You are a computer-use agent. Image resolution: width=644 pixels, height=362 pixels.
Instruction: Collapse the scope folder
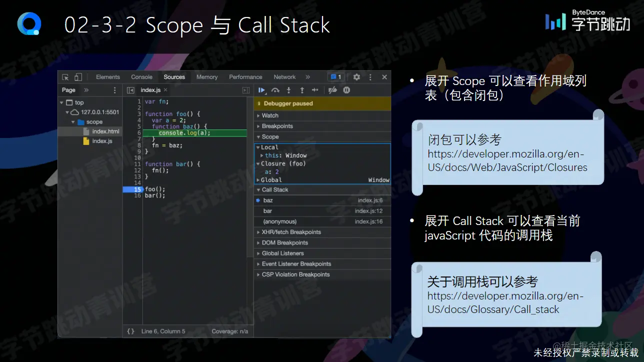coord(73,122)
